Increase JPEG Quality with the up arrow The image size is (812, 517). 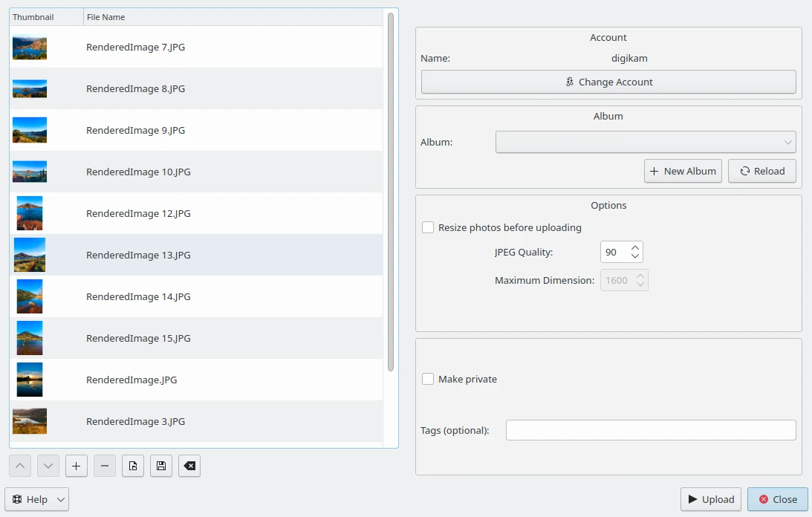[x=635, y=247]
